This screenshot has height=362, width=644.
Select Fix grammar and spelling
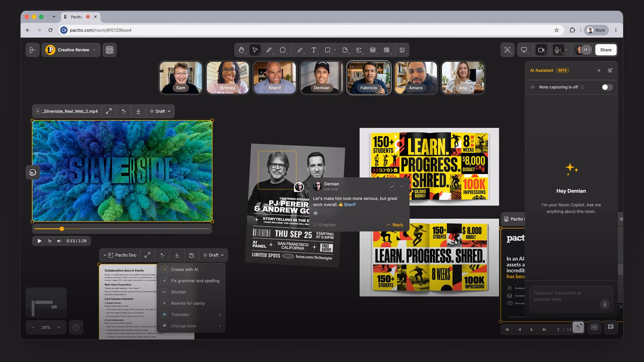click(x=192, y=281)
